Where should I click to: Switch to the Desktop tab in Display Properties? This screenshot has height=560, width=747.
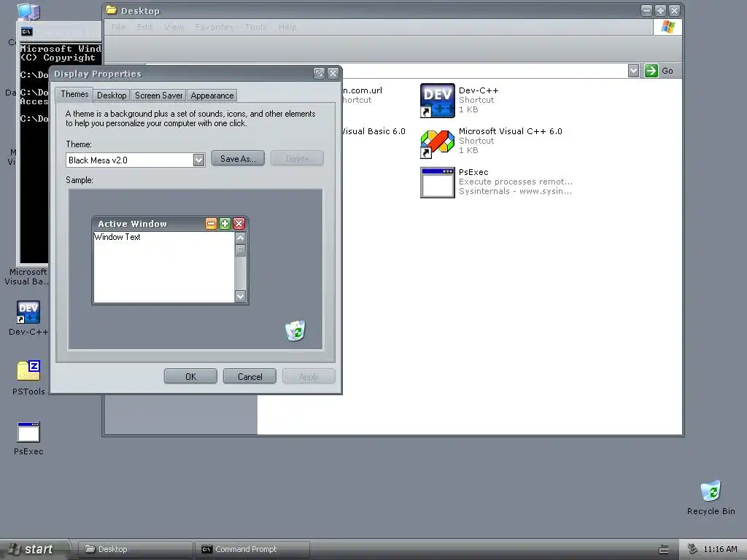pos(112,96)
